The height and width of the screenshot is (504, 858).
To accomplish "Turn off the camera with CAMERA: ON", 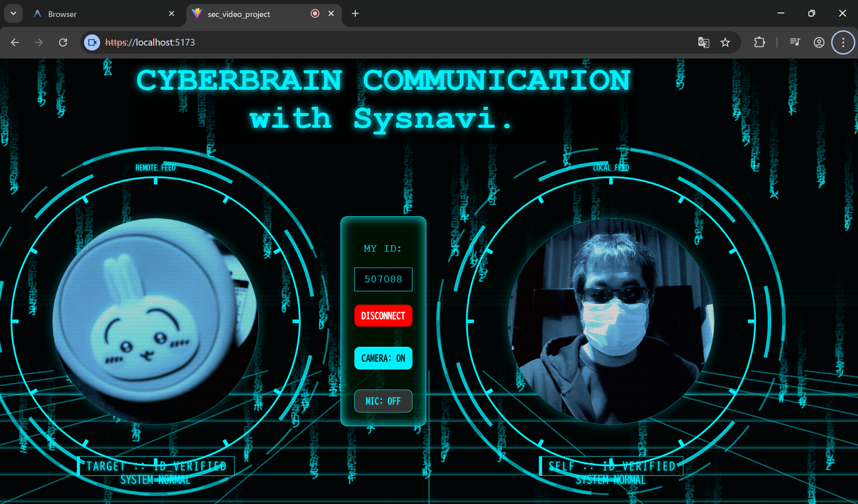I will point(383,358).
